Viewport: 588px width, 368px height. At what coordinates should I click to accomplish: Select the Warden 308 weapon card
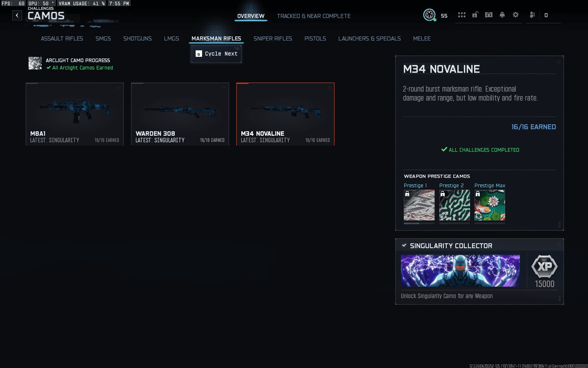[x=180, y=114]
